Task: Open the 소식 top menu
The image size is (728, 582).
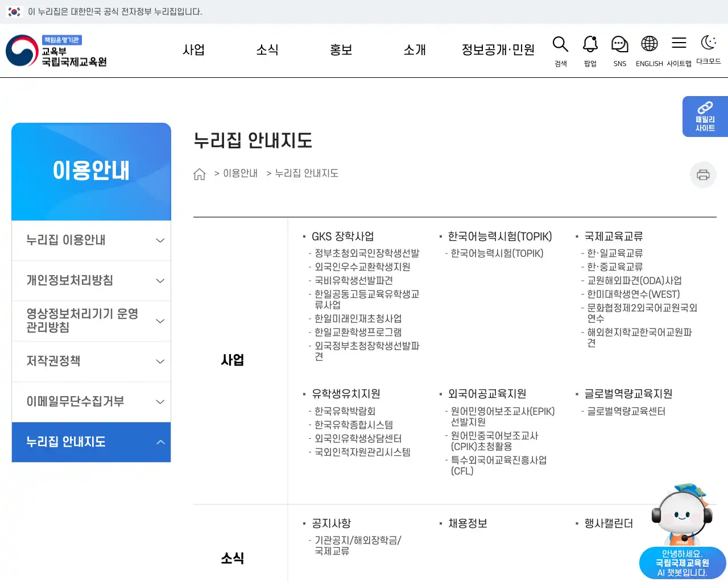Action: (267, 50)
